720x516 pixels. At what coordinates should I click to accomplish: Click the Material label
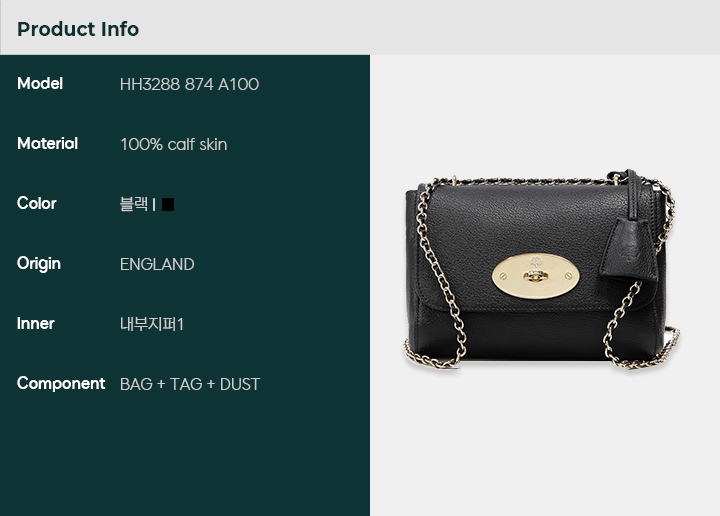coord(47,144)
